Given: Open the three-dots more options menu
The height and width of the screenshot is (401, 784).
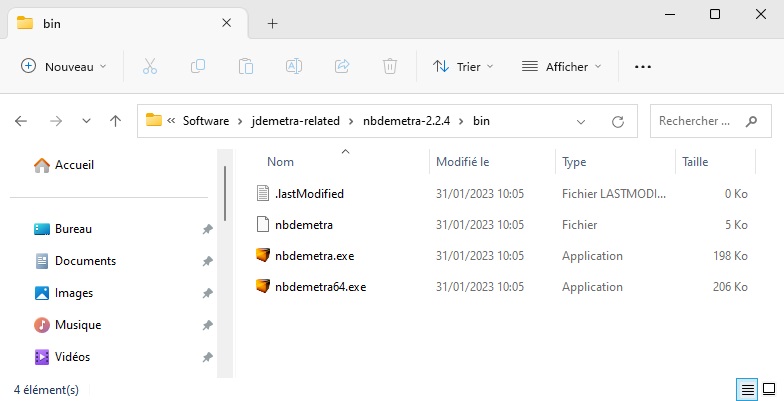Looking at the screenshot, I should [x=643, y=66].
